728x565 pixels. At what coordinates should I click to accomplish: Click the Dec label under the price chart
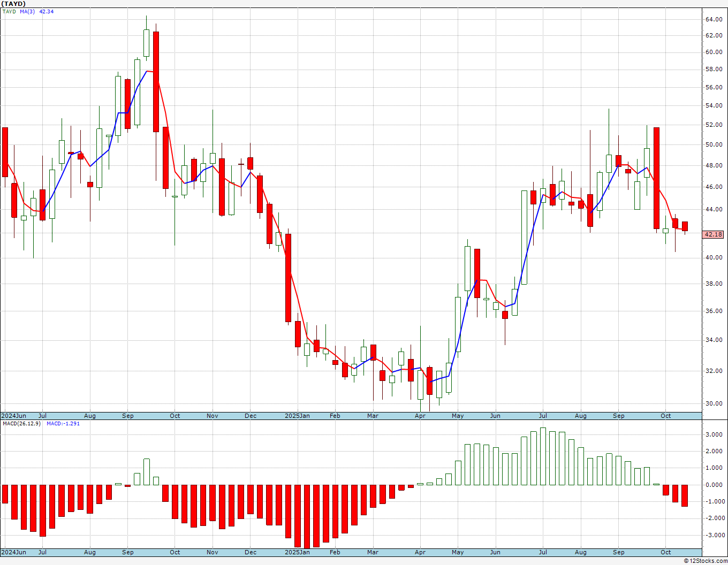pyautogui.click(x=251, y=416)
